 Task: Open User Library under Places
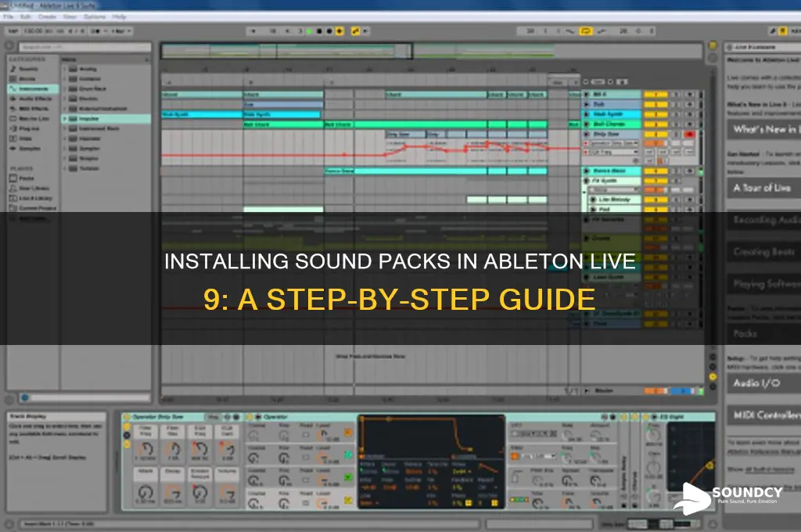[34, 188]
